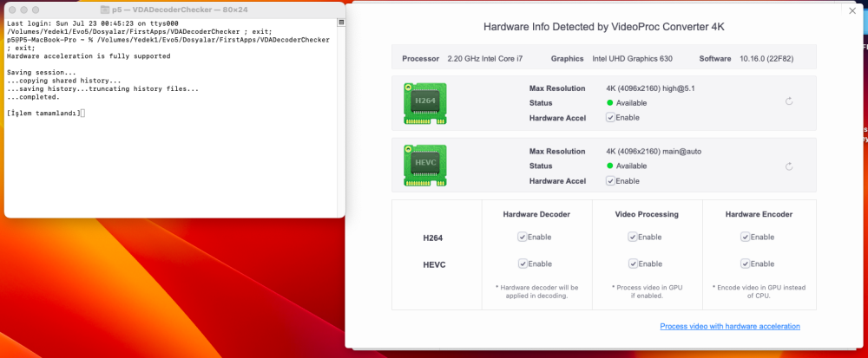This screenshot has height=358, width=868.
Task: Click HEVC max resolution 'main@auto' value
Action: 682,152
